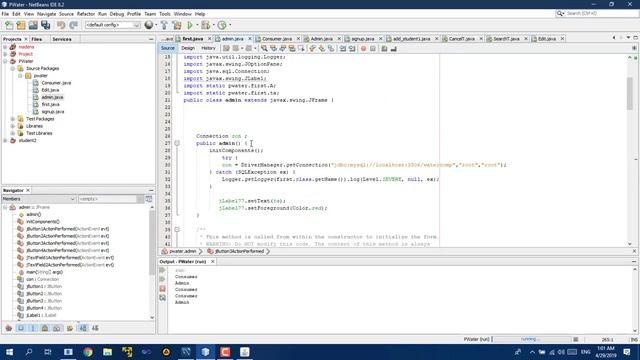Switch to History view of editor

click(x=208, y=48)
